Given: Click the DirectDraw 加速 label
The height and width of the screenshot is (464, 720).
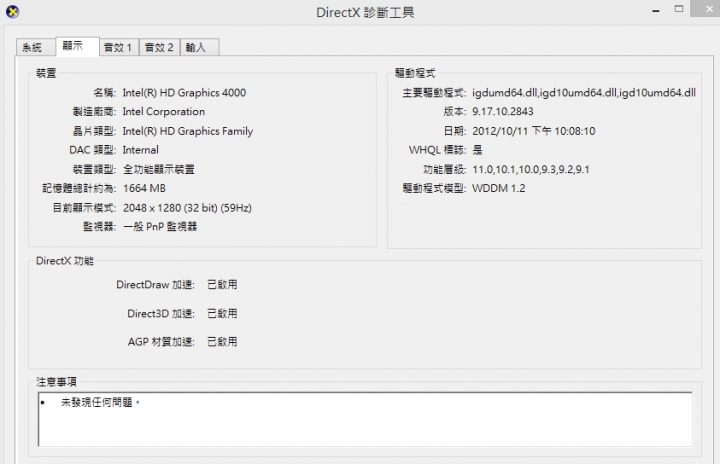Looking at the screenshot, I should (x=156, y=285).
